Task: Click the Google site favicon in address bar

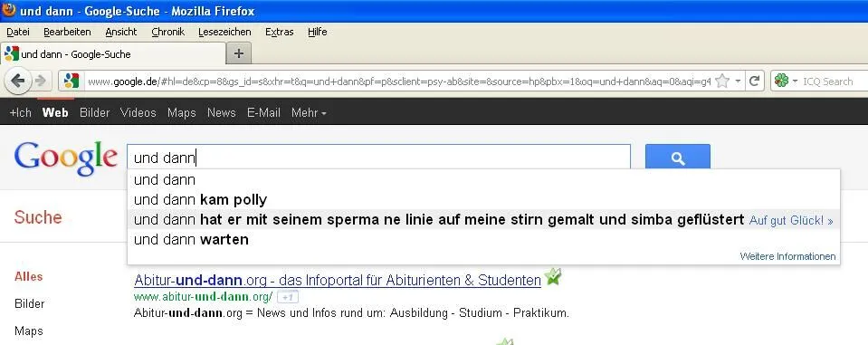Action: tap(72, 81)
